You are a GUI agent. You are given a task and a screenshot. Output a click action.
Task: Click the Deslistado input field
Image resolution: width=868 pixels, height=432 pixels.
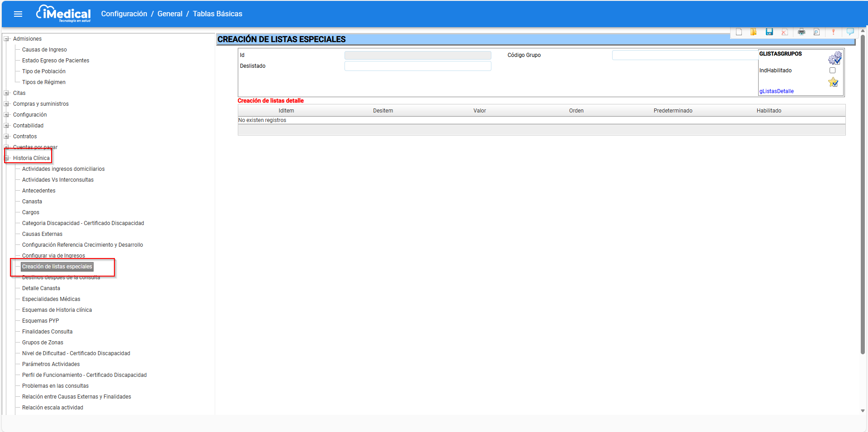(x=417, y=66)
